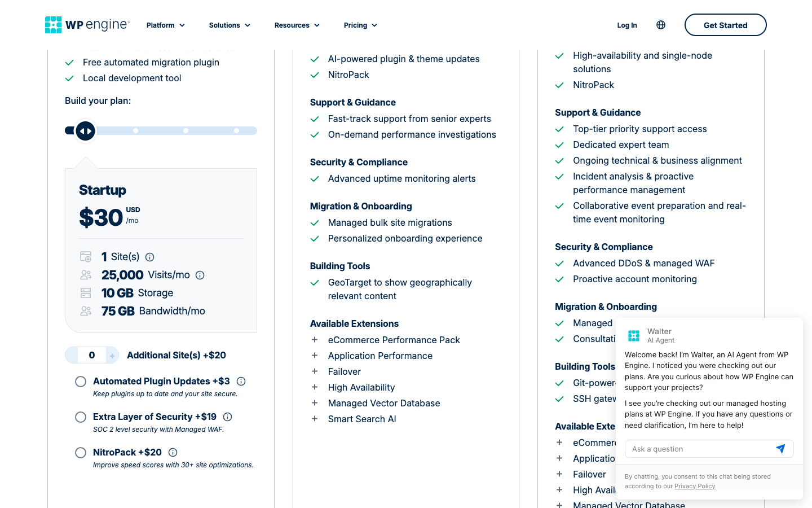Image resolution: width=812 pixels, height=508 pixels.
Task: Click the storage icon beside 10 GB Storage
Action: (86, 293)
